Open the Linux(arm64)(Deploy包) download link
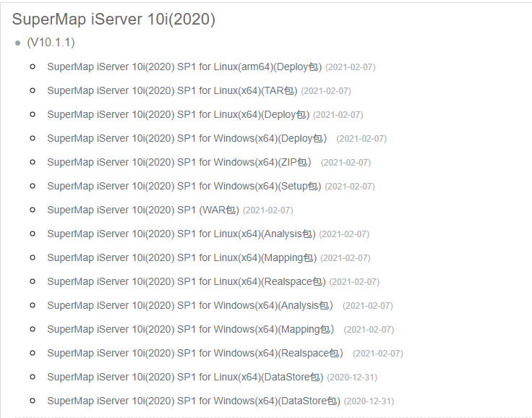This screenshot has width=532, height=418. 184,67
